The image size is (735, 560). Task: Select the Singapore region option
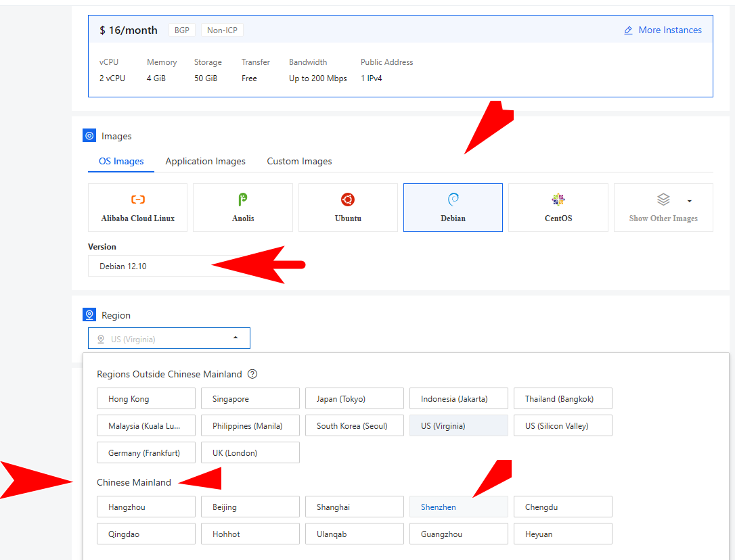[x=250, y=399]
